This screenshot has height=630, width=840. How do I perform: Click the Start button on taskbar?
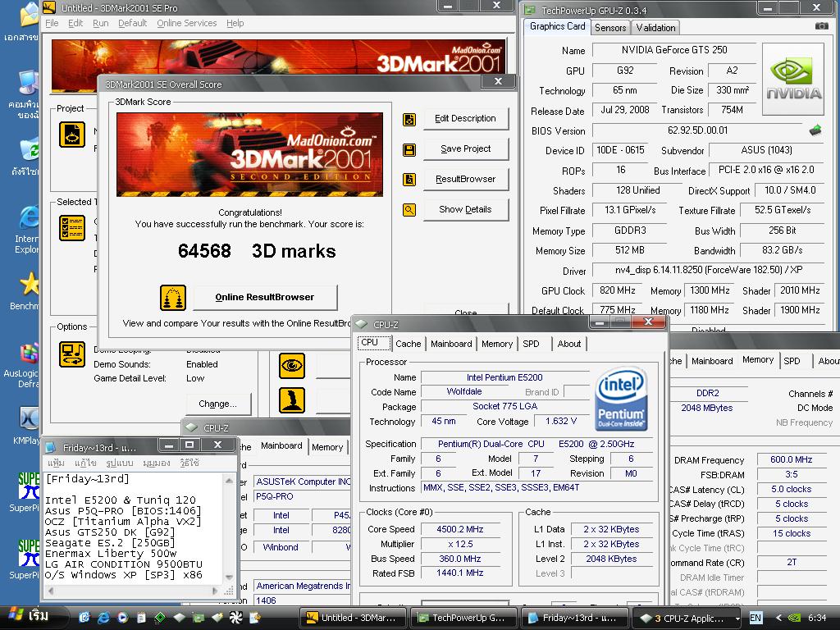coord(32,617)
